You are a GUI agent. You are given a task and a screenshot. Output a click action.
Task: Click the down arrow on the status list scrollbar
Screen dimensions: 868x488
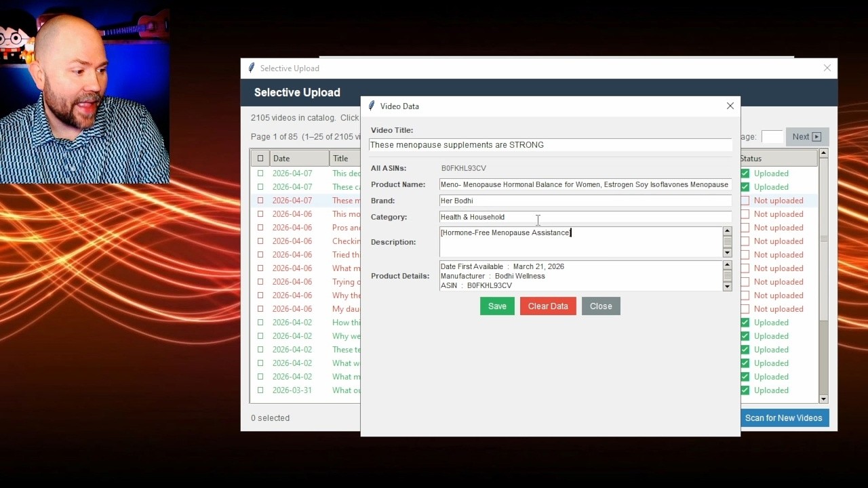click(x=823, y=399)
